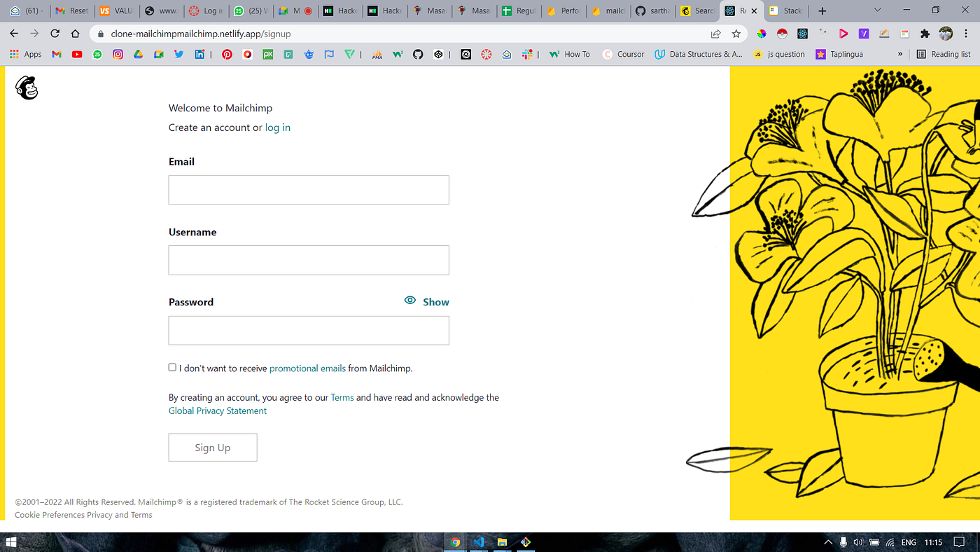Show hidden system tray icons
Screen dimensions: 980x552
[829, 542]
